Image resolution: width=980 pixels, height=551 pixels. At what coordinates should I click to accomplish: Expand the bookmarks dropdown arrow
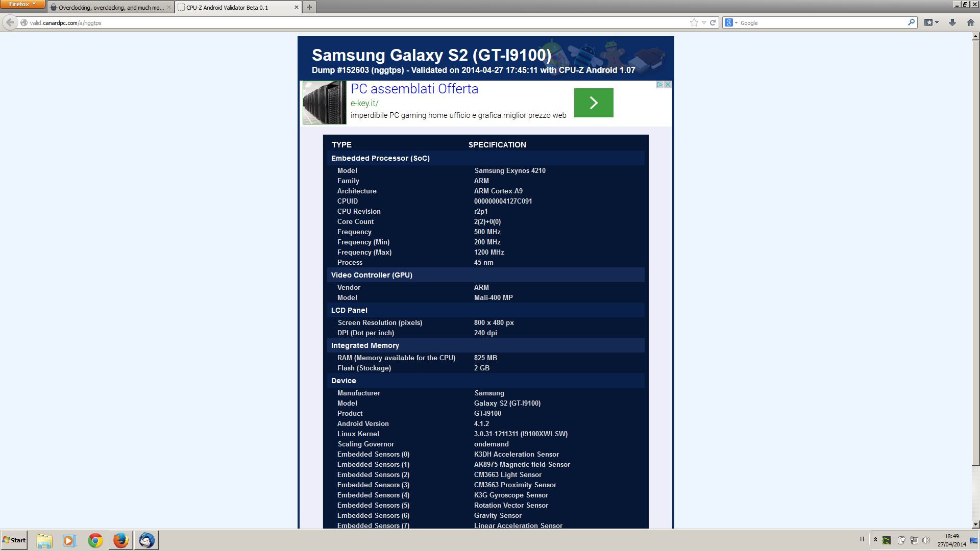937,22
